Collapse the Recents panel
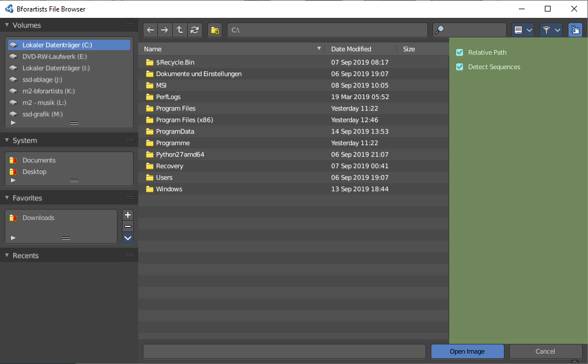The image size is (588, 364). pos(7,255)
